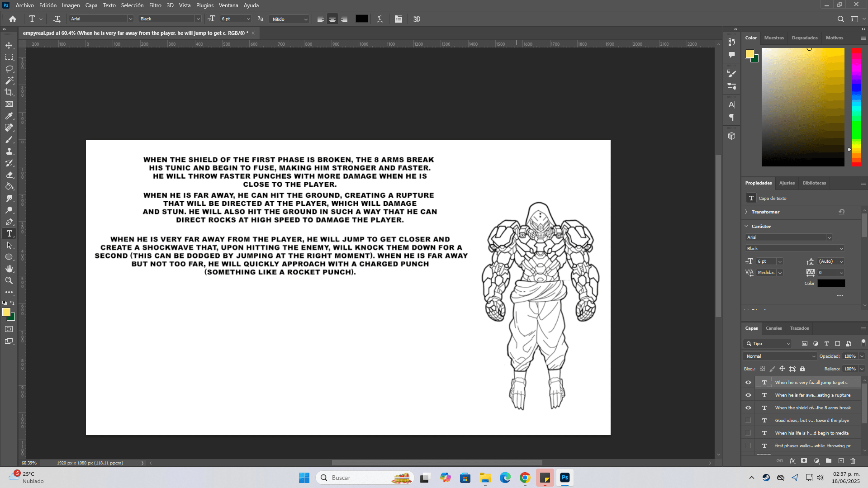Select 'first phase: walks' text layer
868x488 pixels.
click(x=812, y=445)
